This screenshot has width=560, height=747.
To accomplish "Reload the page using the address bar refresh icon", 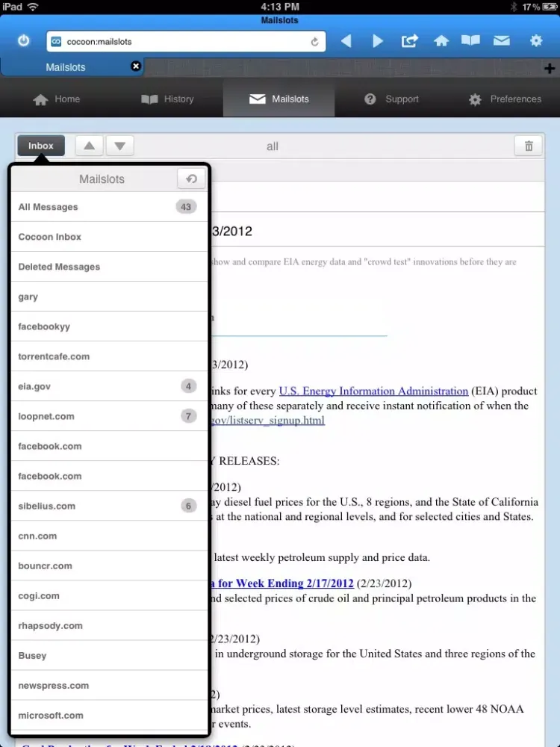I will (315, 42).
